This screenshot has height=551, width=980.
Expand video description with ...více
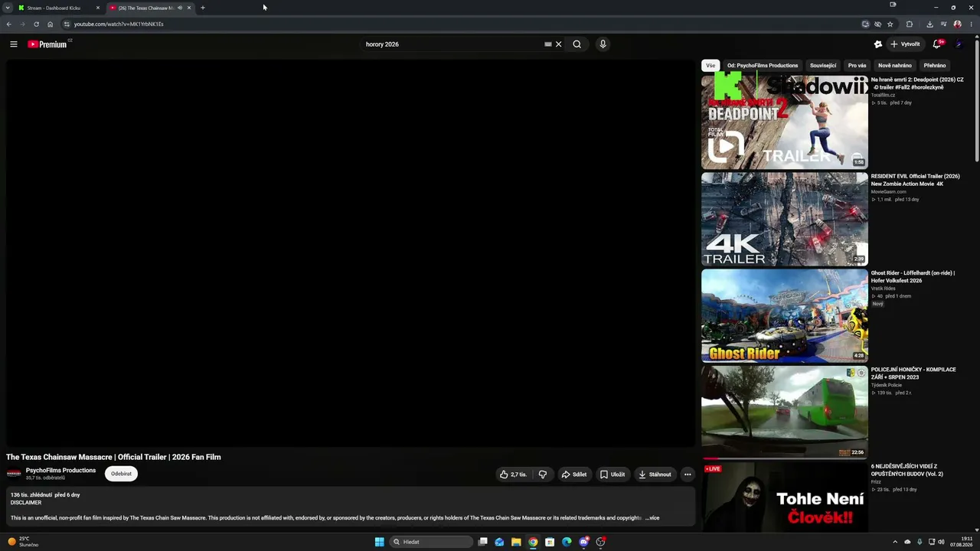tap(652, 518)
